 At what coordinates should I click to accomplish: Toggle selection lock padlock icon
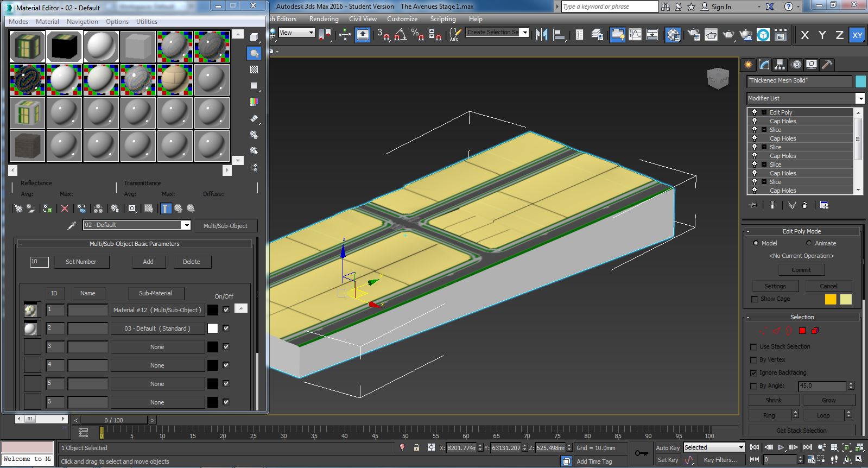(416, 448)
